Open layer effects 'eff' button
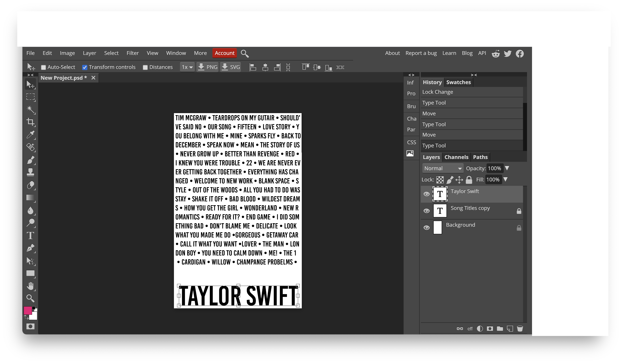This screenshot has width=622, height=364. coord(470,329)
